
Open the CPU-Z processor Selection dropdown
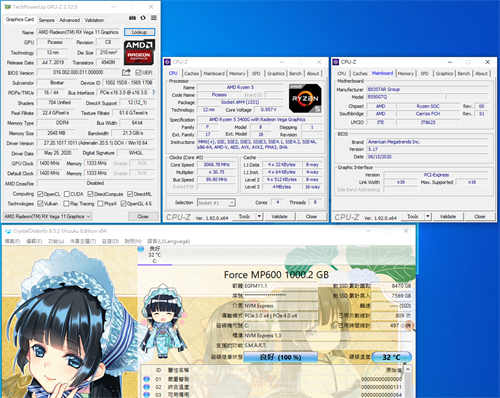216,202
